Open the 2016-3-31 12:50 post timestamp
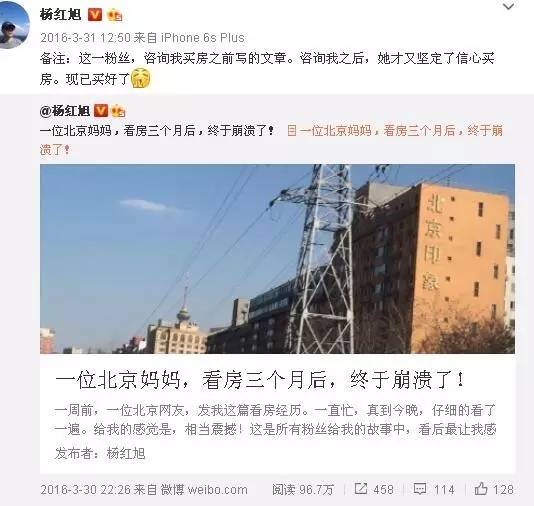The height and width of the screenshot is (506, 534). click(85, 37)
